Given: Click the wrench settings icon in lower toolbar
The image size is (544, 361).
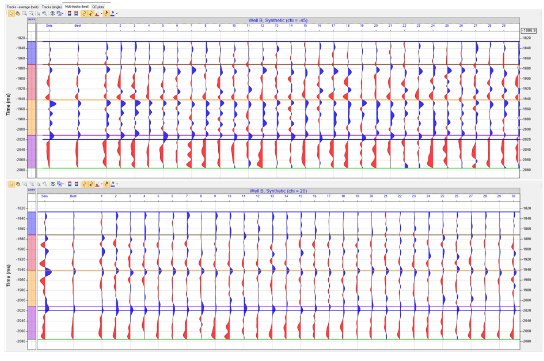Looking at the screenshot, I should (x=44, y=184).
